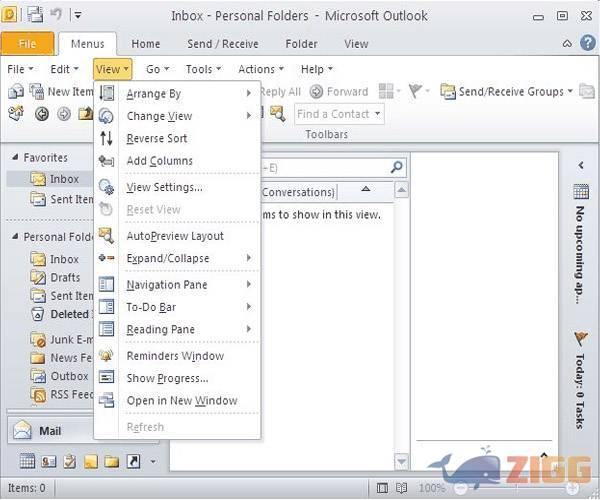The height and width of the screenshot is (500, 600).
Task: Open the Change View submenu
Action: (177, 116)
